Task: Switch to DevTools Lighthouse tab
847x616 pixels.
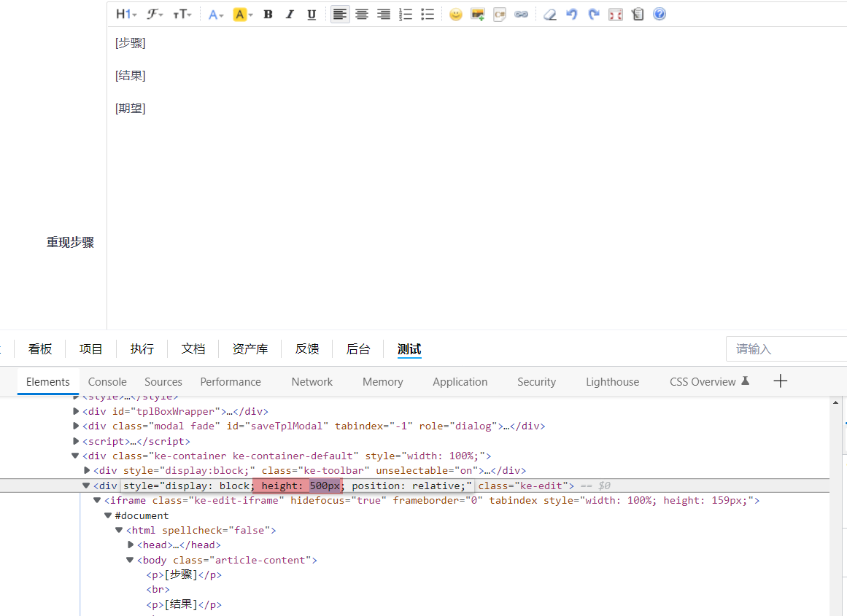Action: click(612, 382)
